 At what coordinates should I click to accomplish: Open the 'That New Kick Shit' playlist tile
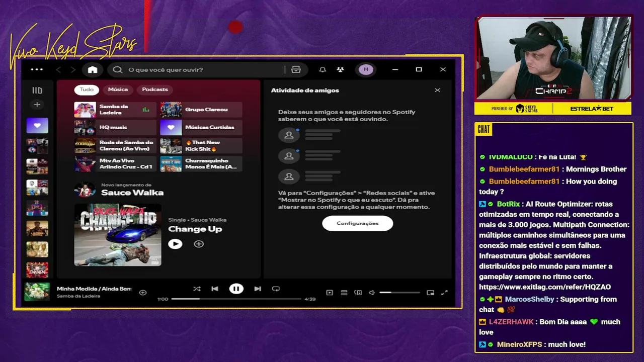tap(201, 146)
